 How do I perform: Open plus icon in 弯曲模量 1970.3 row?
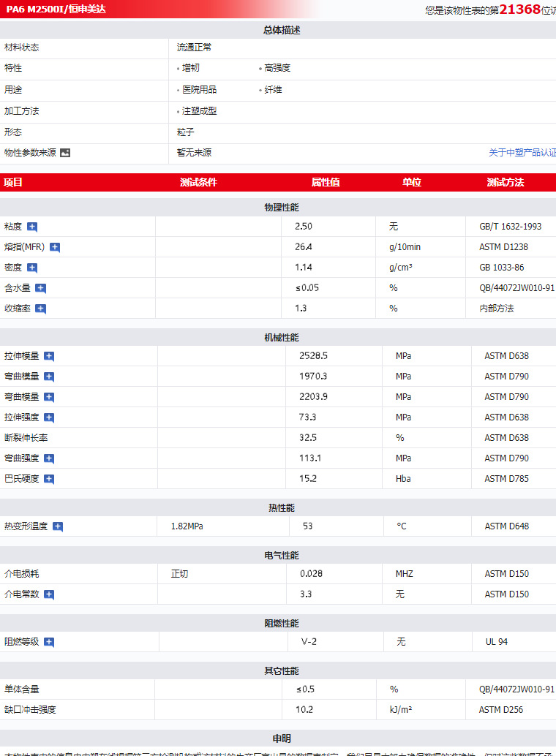pyautogui.click(x=49, y=377)
